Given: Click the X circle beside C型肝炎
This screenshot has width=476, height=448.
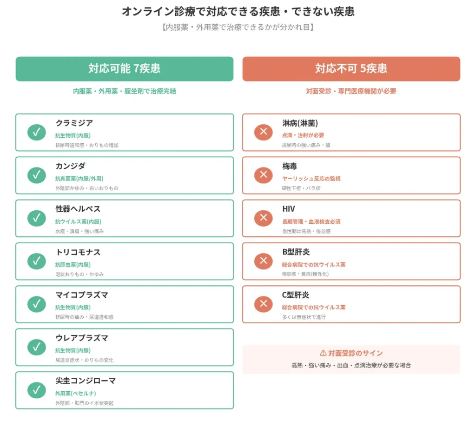Looking at the screenshot, I should coord(264,304).
